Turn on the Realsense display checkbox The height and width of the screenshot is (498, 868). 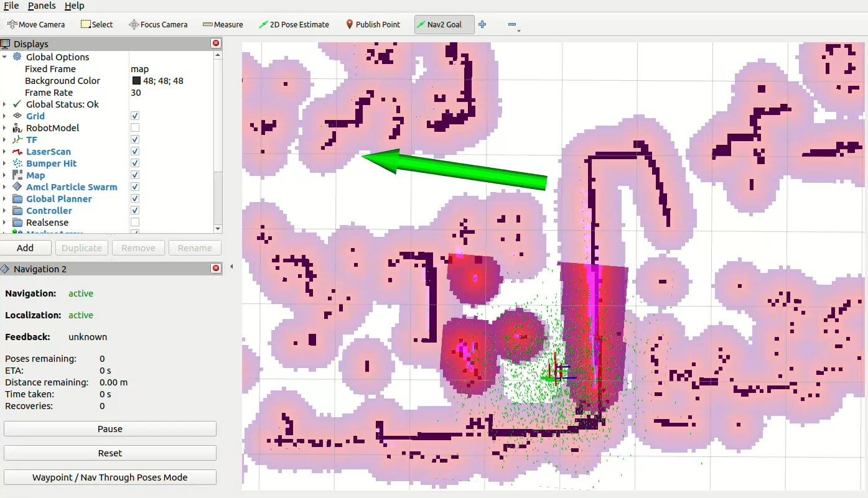pos(135,223)
